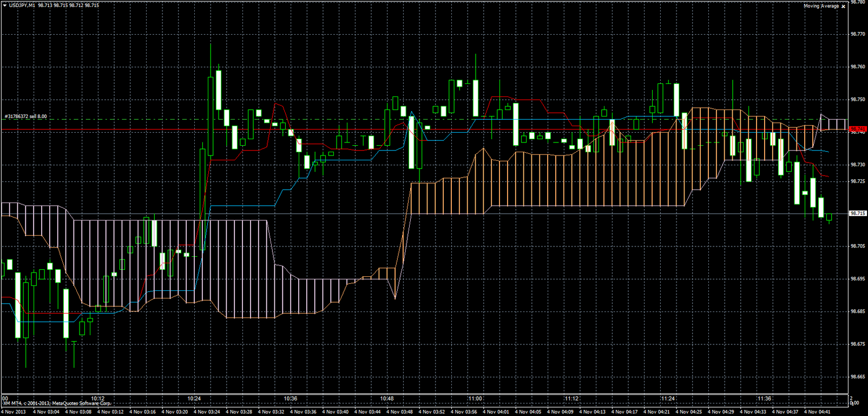Click the 11:24 time marker
Image resolution: width=868 pixels, height=416 pixels.
(x=668, y=399)
